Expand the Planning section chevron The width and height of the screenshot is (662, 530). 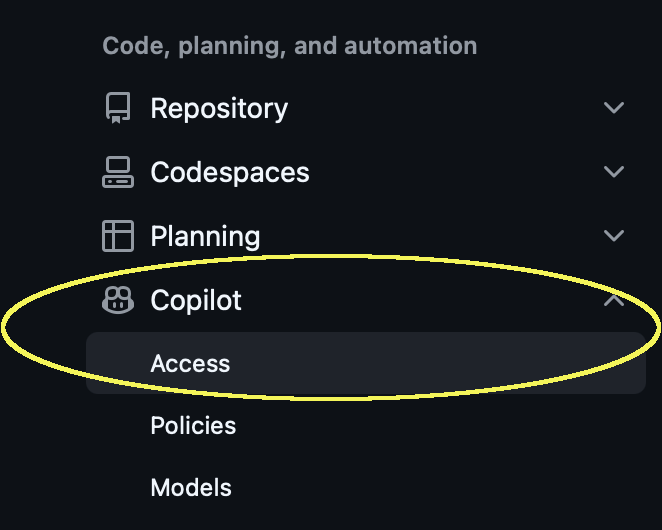[x=614, y=236]
